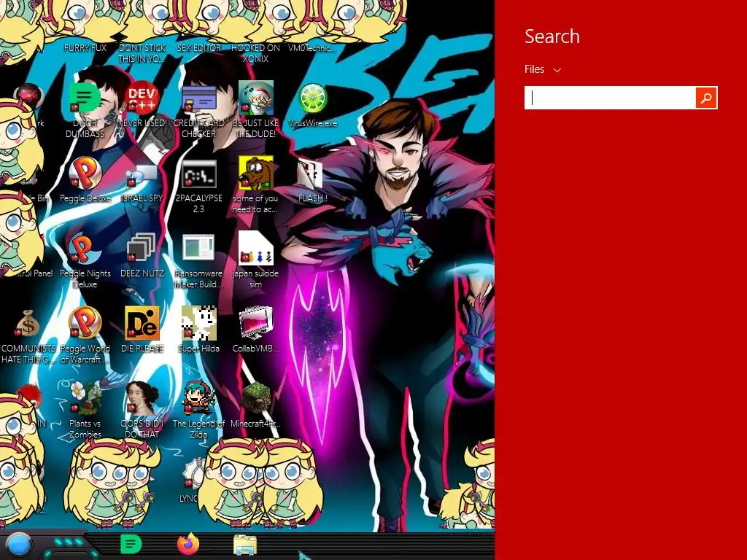Viewport: 747px width, 560px height.
Task: Launch the VirusWire.exe lime icon
Action: coord(312,98)
